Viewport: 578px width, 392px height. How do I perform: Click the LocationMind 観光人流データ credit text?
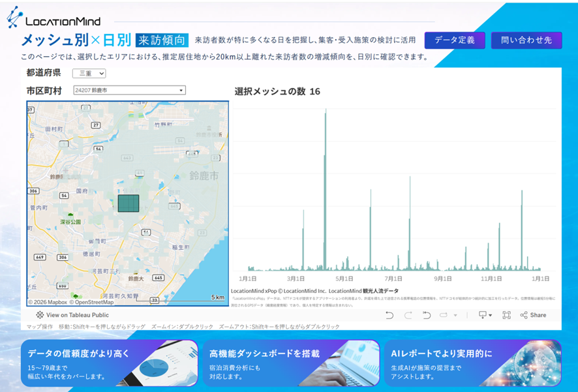[x=363, y=291]
